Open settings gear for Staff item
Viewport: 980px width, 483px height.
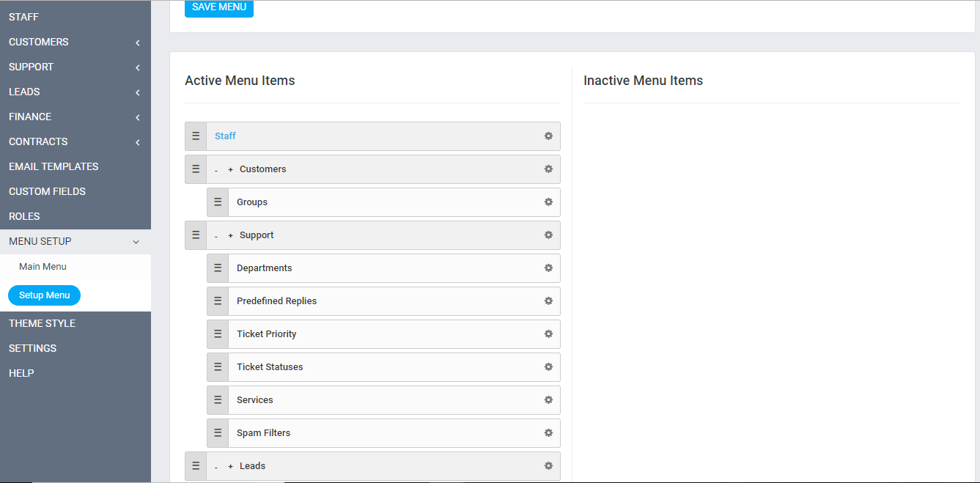click(x=548, y=136)
